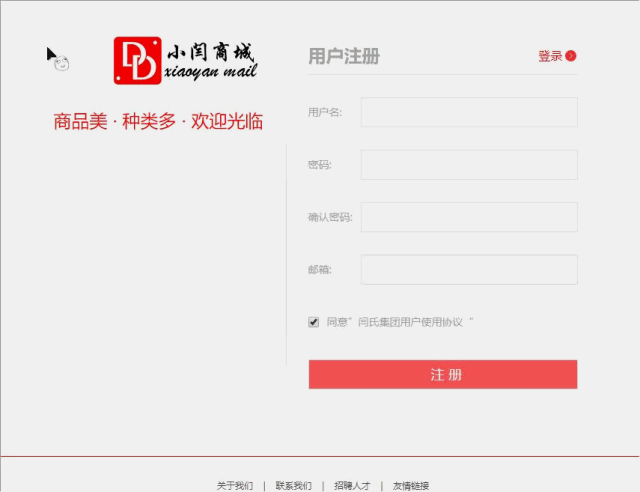Image resolution: width=640 pixels, height=492 pixels.
Task: Focus the 邮箱 email input field
Action: 469,269
